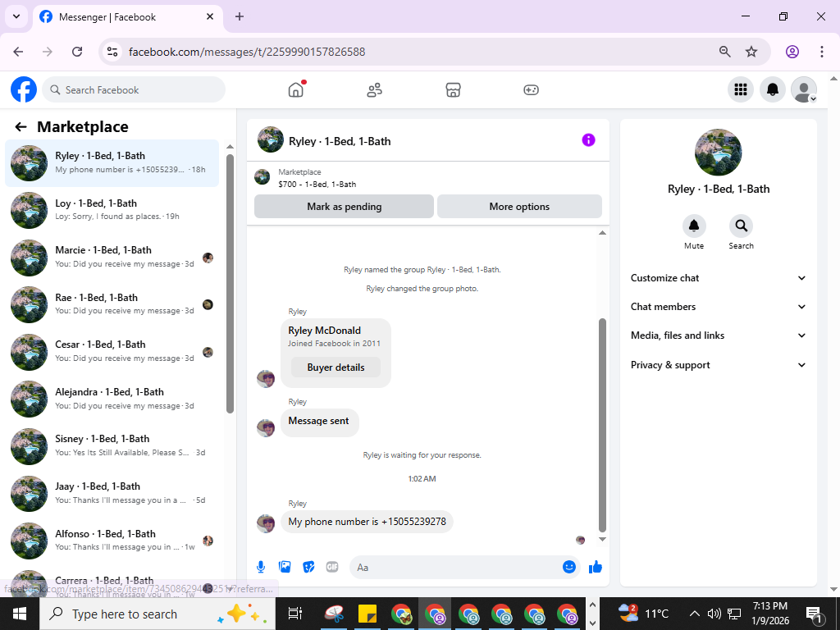Click the conversation list scrollbar

click(230, 284)
